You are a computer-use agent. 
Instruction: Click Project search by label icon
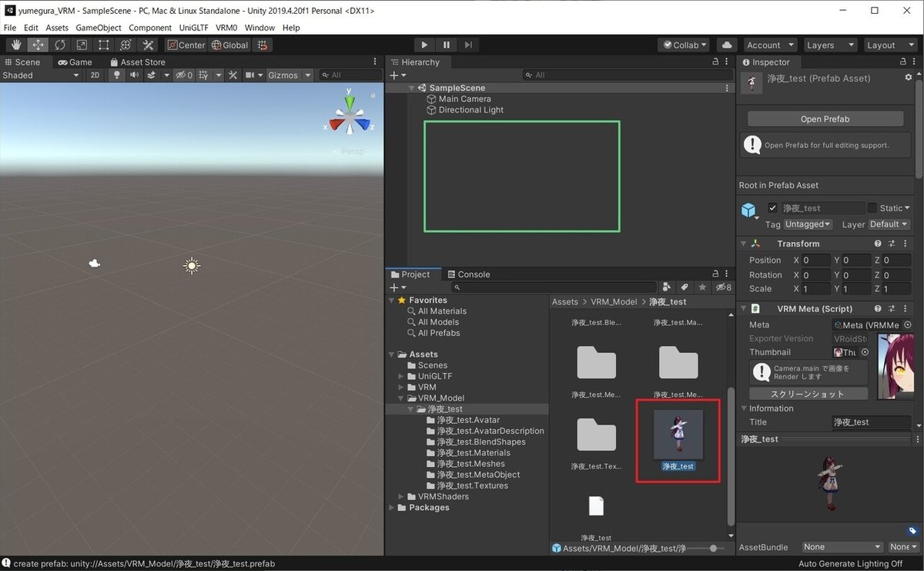tap(685, 287)
